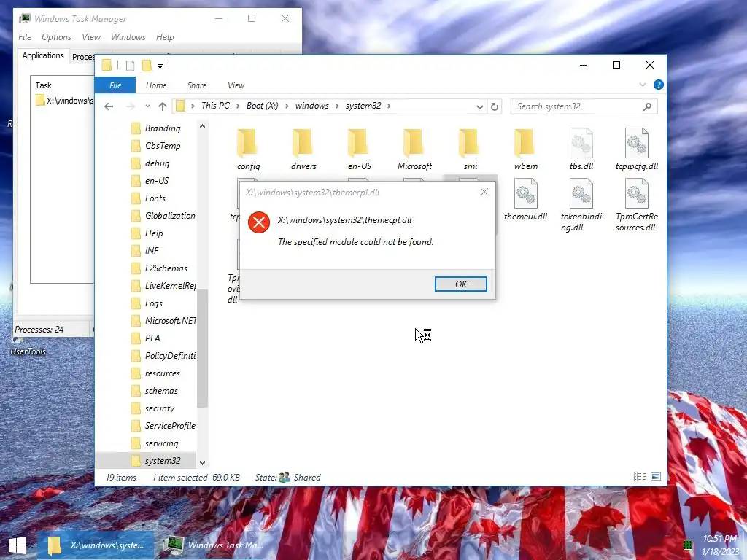This screenshot has width=747, height=560.
Task: Select Task Manager's Applications tab
Action: (43, 55)
